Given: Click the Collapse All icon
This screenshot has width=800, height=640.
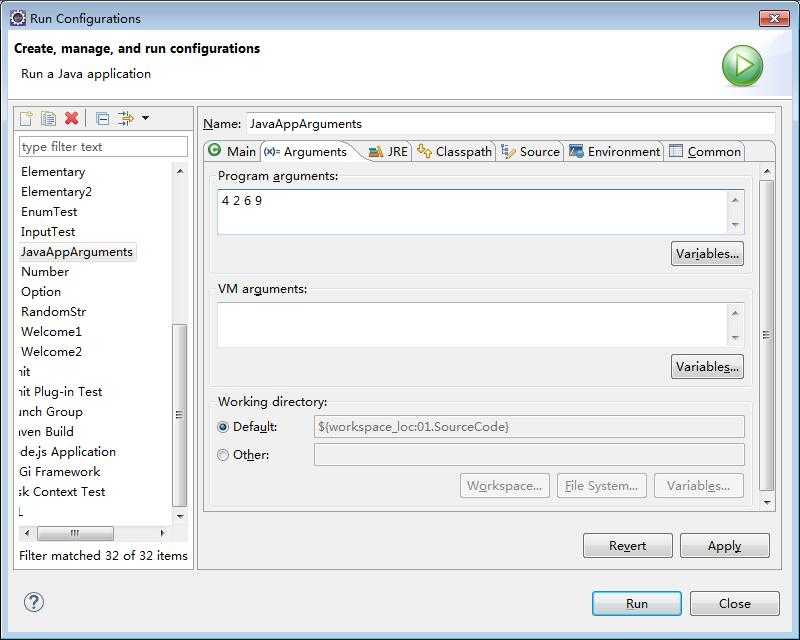Looking at the screenshot, I should [102, 118].
